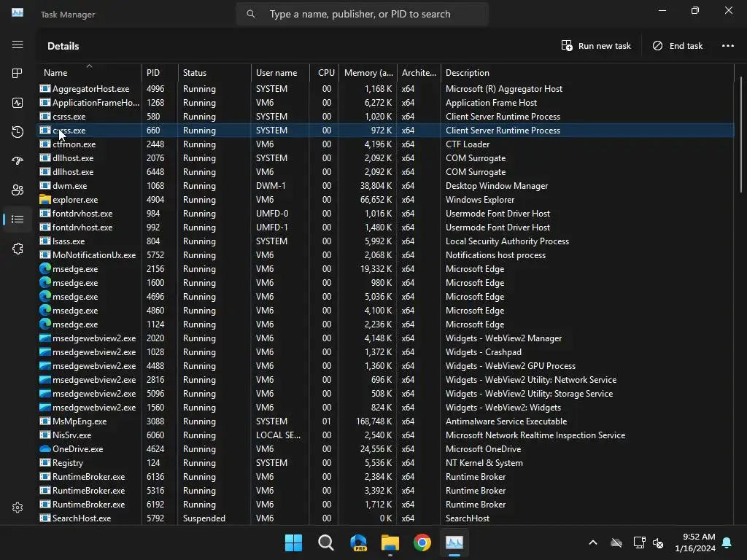Click the MsMpEng.exe process icon
This screenshot has width=747, height=560.
tap(44, 421)
